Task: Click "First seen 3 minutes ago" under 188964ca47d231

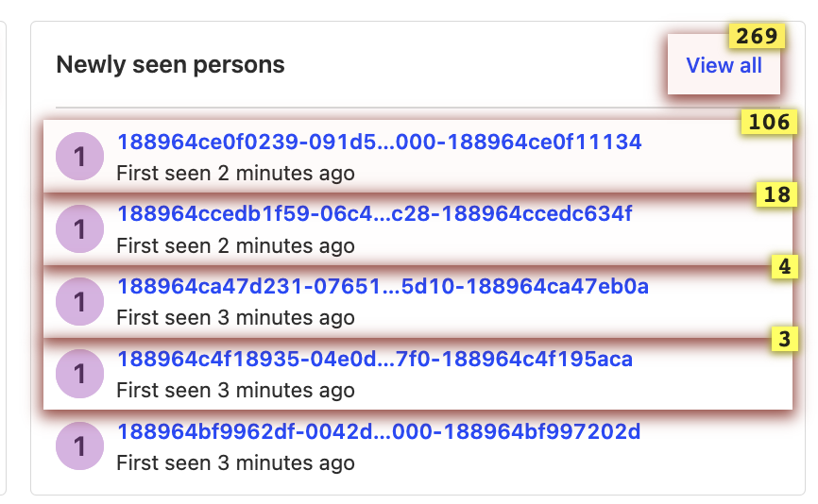Action: (x=235, y=318)
